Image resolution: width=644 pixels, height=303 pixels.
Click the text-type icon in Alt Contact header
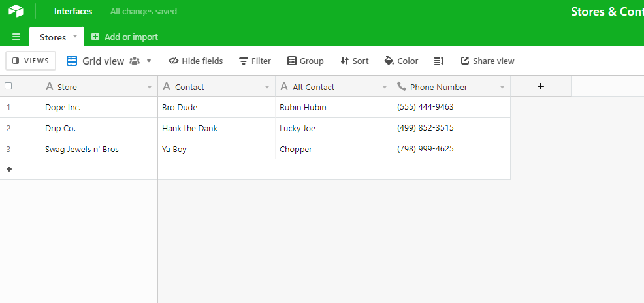click(x=284, y=86)
